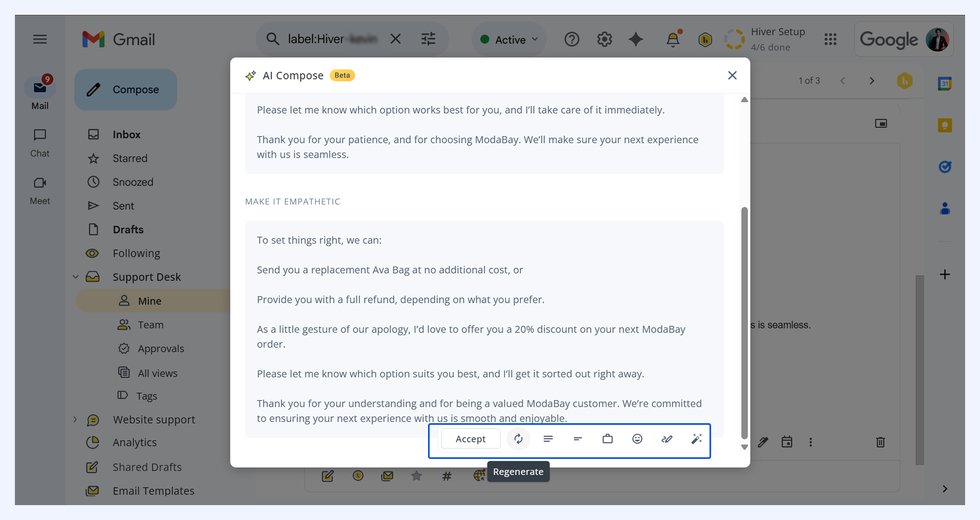Image resolution: width=980 pixels, height=520 pixels.
Task: Open Gmail Settings gear
Action: coord(604,39)
